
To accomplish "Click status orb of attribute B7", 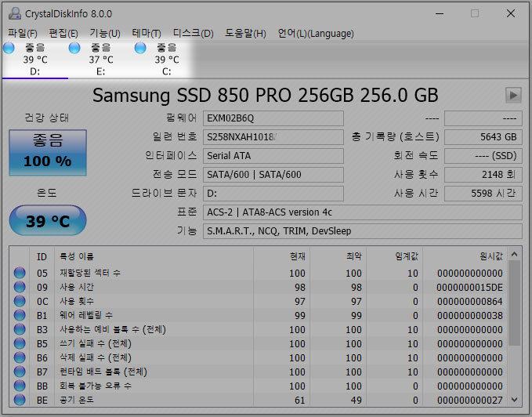I will (x=20, y=372).
